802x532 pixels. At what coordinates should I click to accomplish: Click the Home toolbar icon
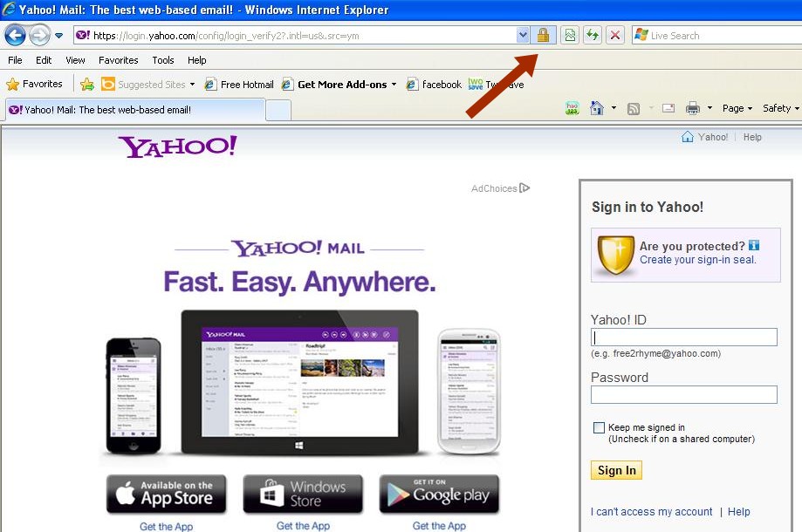(596, 108)
